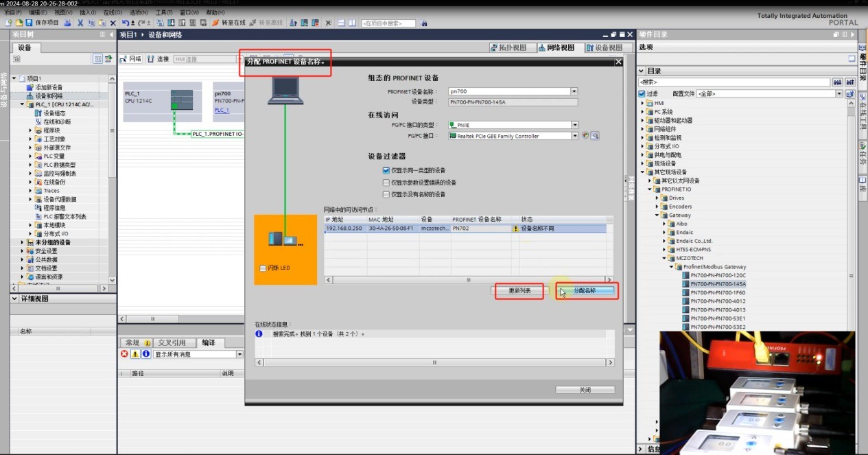Click the search binoculars icon next to project search
The width and height of the screenshot is (868, 455).
(424, 23)
